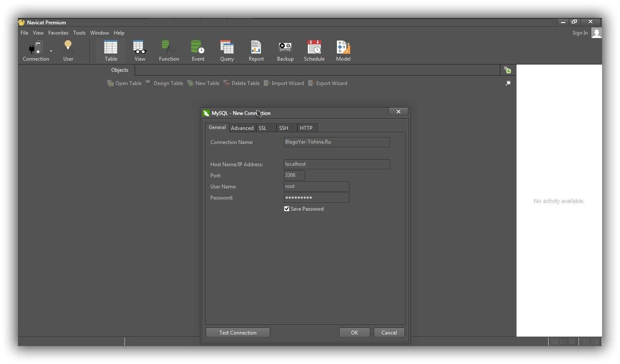Open the Function toolbar icon

[169, 50]
